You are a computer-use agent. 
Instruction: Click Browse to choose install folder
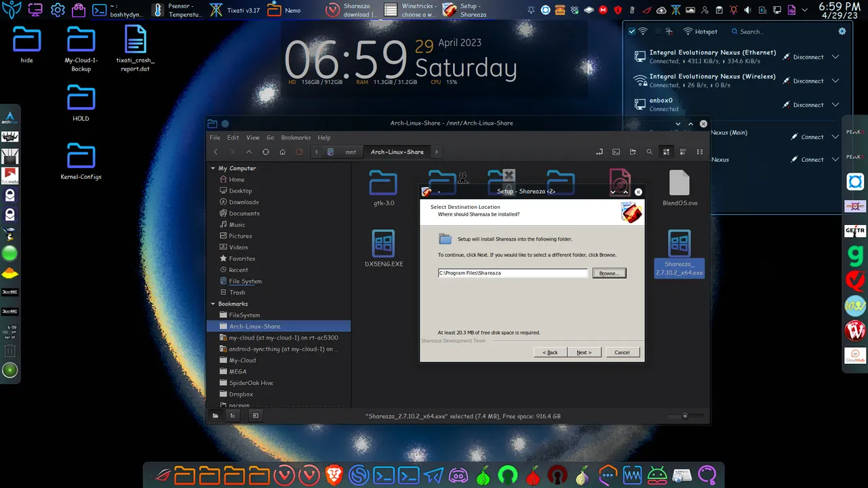[x=609, y=273]
